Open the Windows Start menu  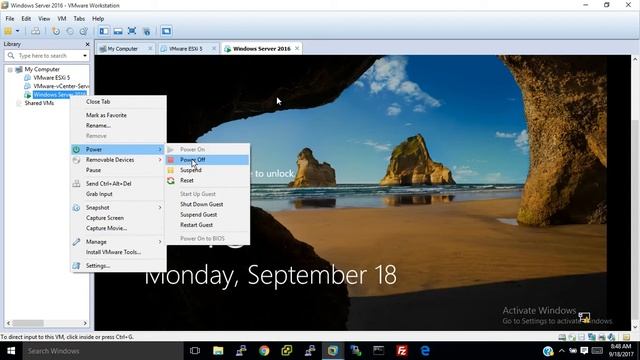(x=11, y=351)
